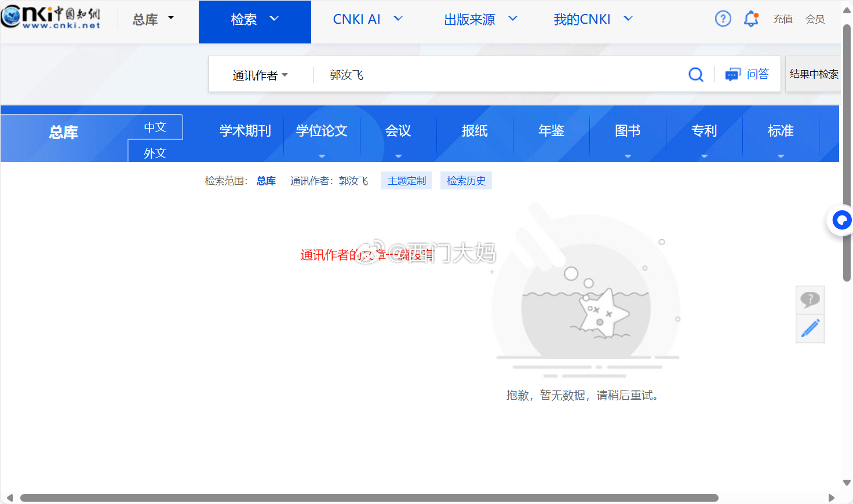Image resolution: width=853 pixels, height=504 pixels.
Task: Select the 外文 language option
Action: tap(155, 153)
